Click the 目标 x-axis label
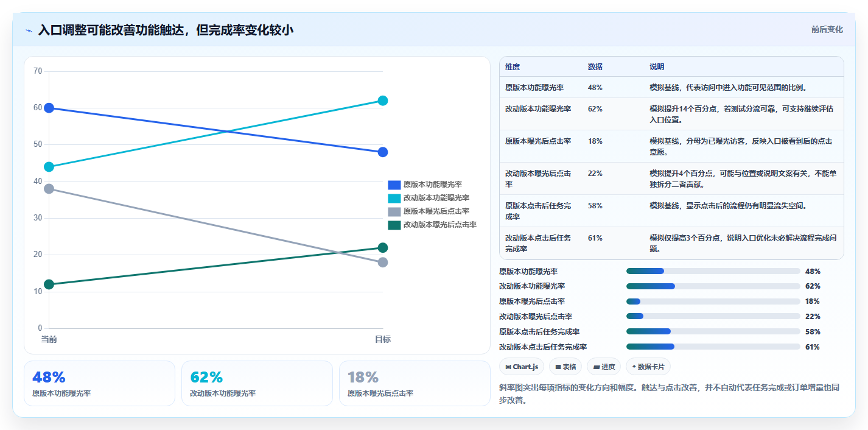Viewport: 868px width, 430px height. coord(383,339)
